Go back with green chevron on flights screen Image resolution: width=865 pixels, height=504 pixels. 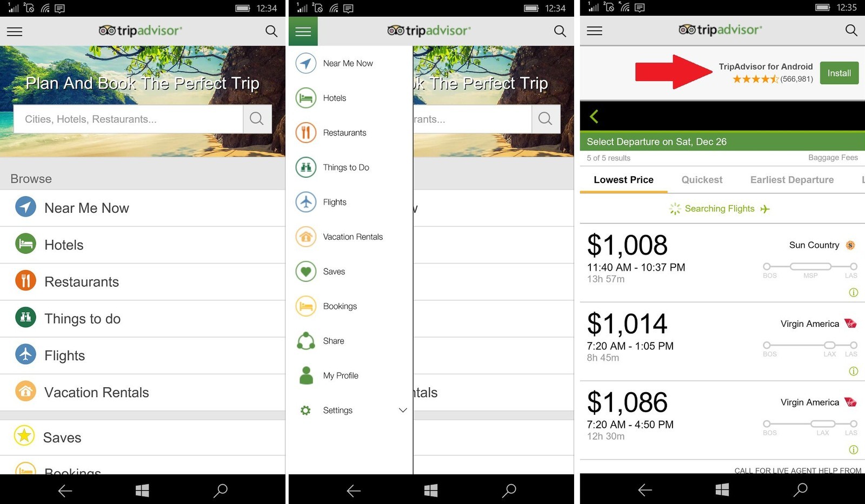click(x=594, y=116)
